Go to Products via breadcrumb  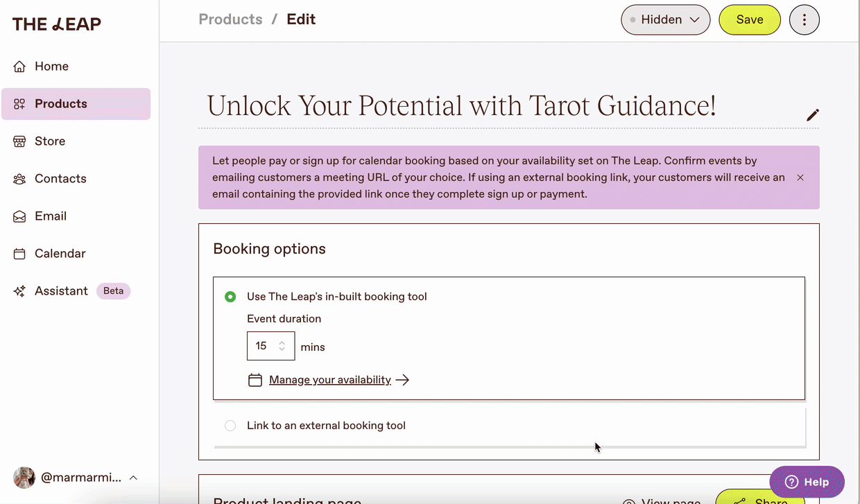point(230,19)
